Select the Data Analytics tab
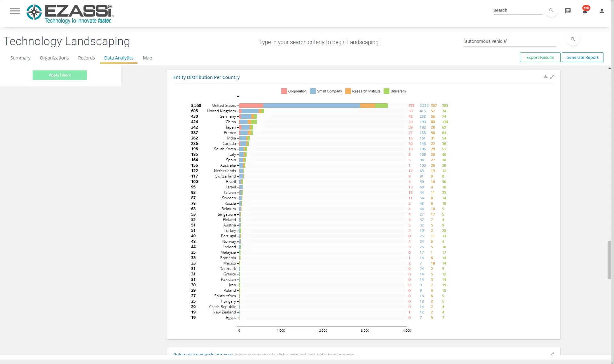 click(x=119, y=58)
